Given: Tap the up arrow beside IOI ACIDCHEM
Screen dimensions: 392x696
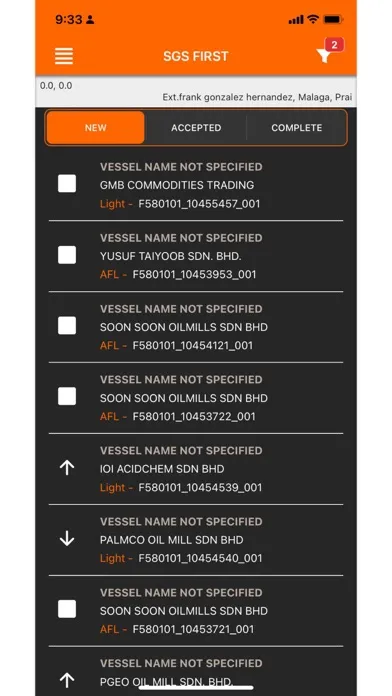Looking at the screenshot, I should [x=67, y=467].
